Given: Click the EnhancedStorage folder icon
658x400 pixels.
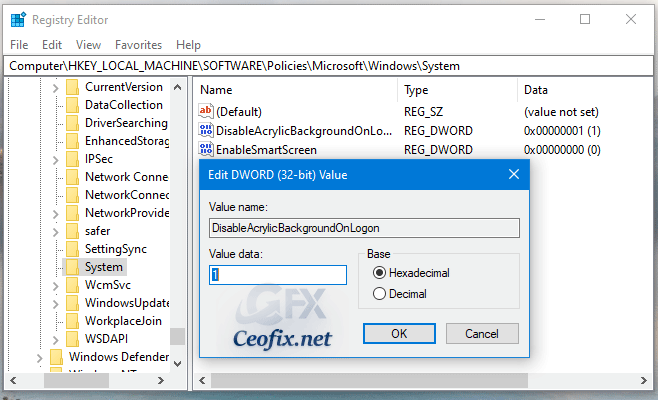Looking at the screenshot, I should pos(72,141).
